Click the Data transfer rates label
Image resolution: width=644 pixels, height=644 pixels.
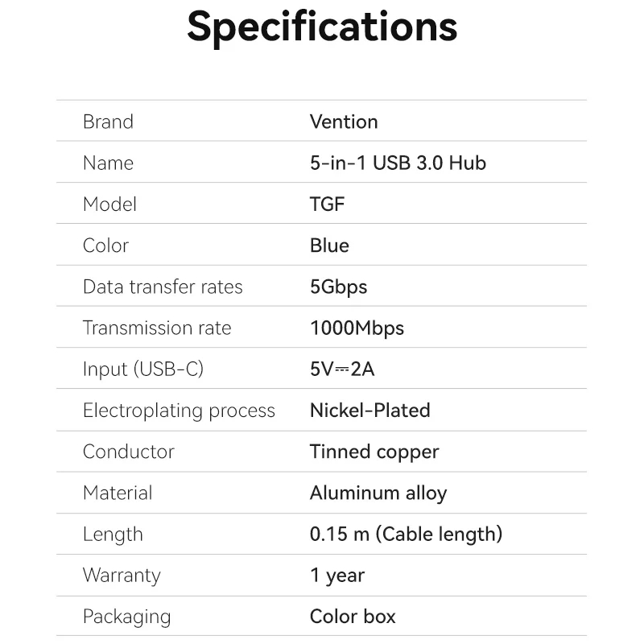pyautogui.click(x=163, y=287)
